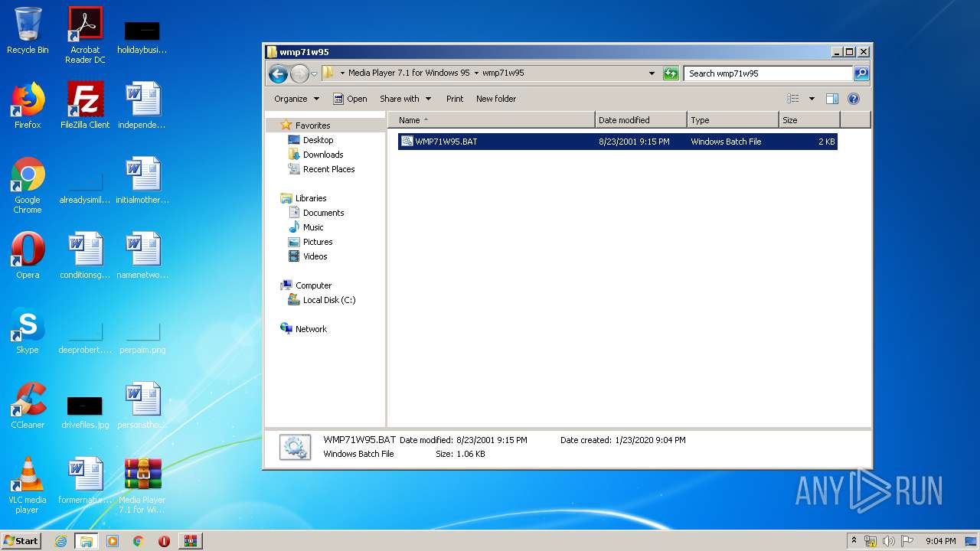Screen dimensions: 980x551
Task: Click the search magnifier icon
Action: coord(861,73)
